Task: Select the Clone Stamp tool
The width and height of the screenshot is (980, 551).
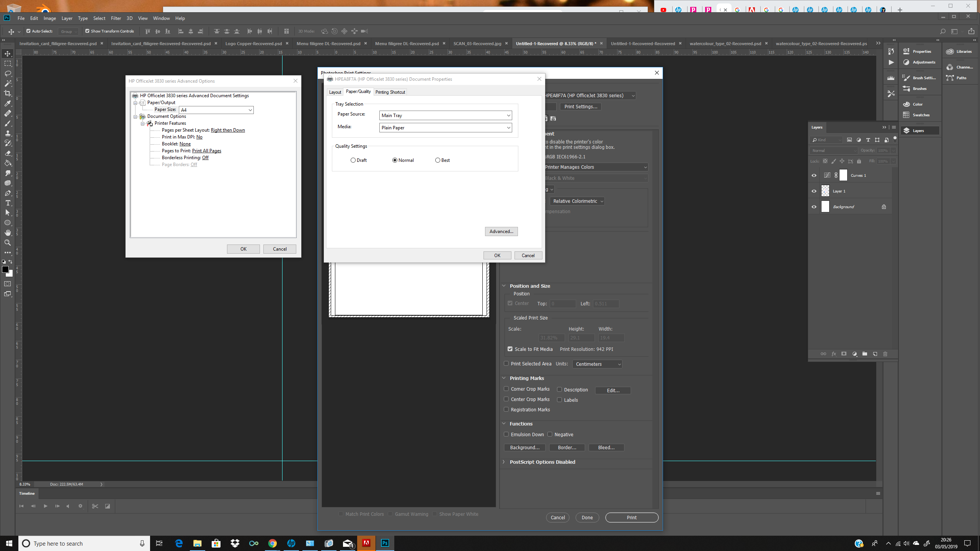Action: click(x=8, y=133)
